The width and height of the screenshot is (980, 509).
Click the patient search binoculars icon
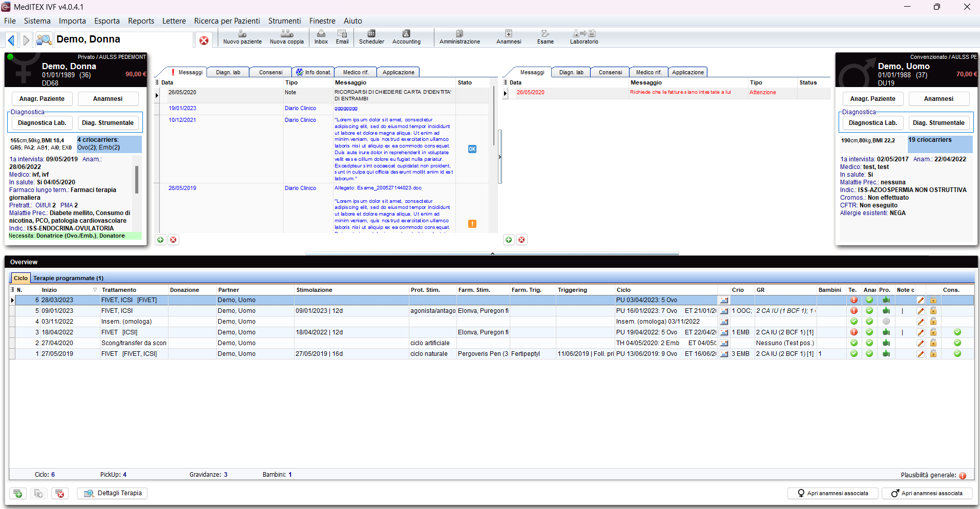click(x=44, y=39)
